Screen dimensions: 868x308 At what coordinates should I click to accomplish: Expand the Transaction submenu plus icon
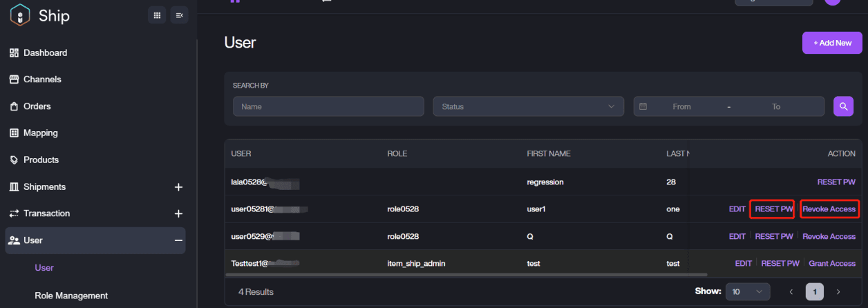(x=178, y=214)
